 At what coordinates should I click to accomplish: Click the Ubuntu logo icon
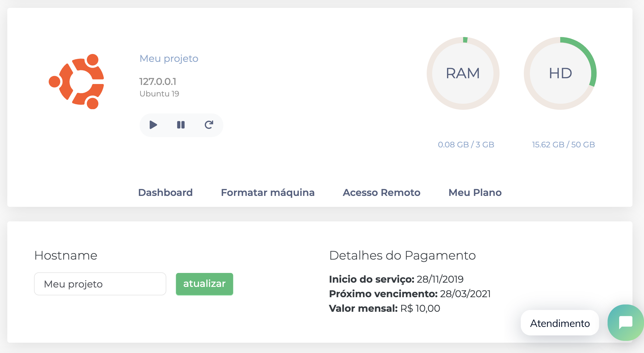coord(76,82)
